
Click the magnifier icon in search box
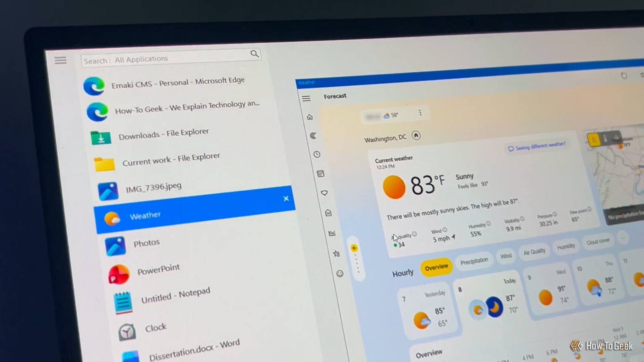pos(254,54)
